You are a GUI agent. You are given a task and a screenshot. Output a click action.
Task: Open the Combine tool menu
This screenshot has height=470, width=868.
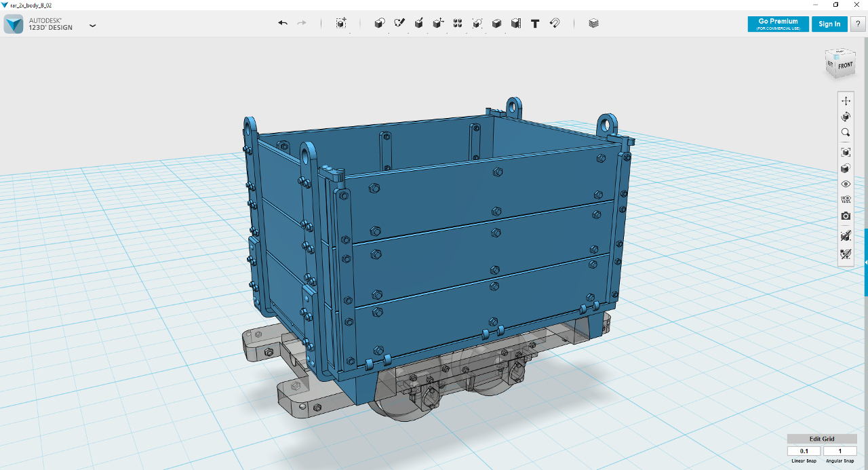(496, 23)
